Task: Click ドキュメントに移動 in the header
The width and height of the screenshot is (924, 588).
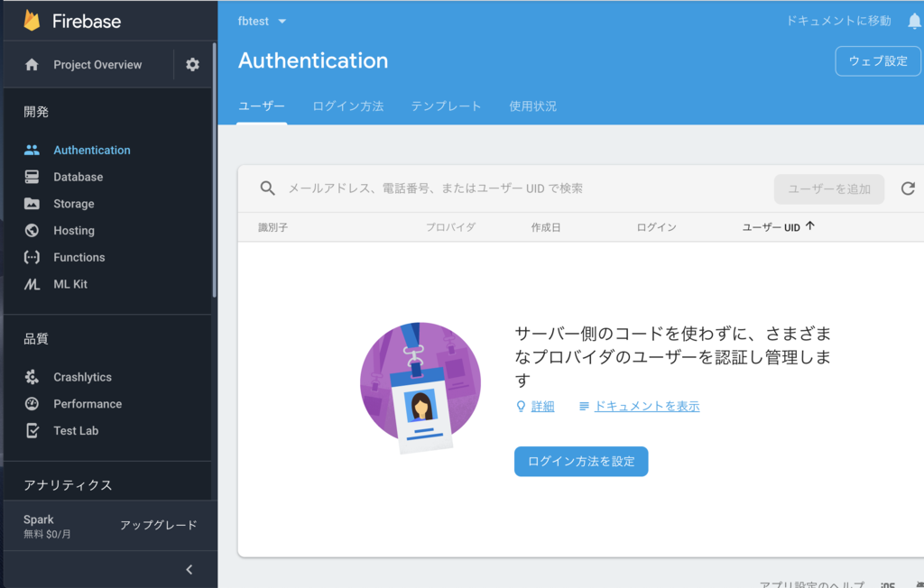Action: point(838,21)
